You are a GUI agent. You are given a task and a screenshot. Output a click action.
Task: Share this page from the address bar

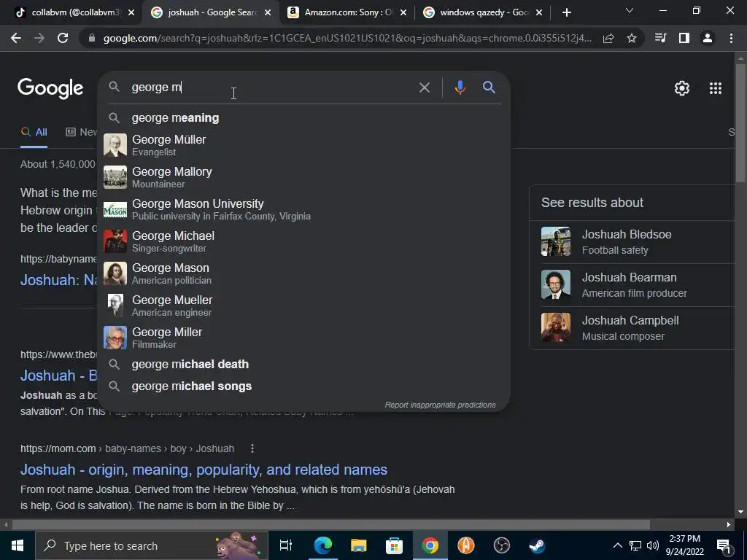pyautogui.click(x=608, y=38)
